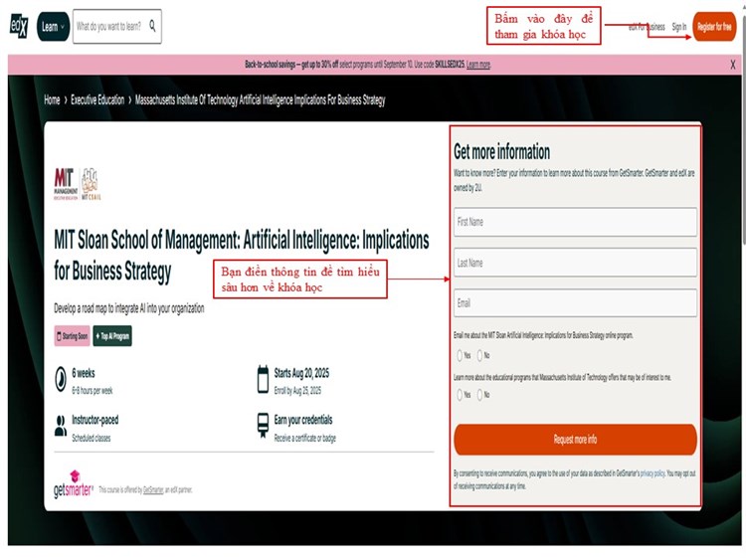Open the Learn dropdown menu
746x560 pixels.
(x=53, y=27)
